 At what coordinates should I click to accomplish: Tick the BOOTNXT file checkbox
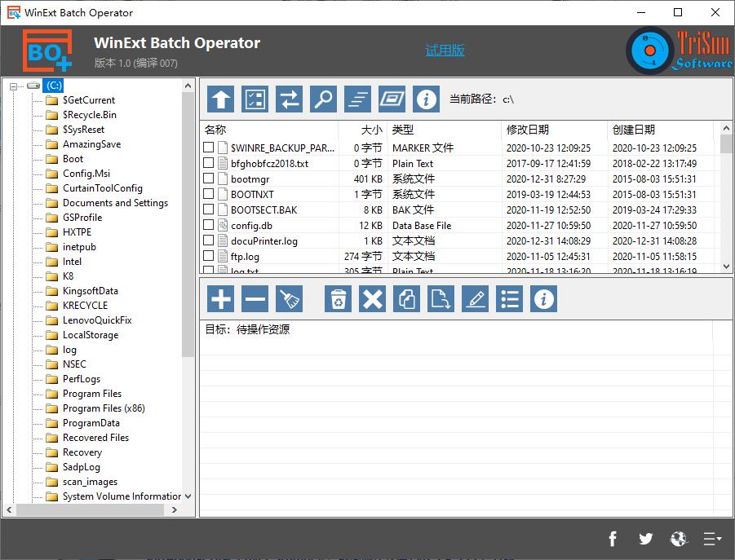coord(209,193)
